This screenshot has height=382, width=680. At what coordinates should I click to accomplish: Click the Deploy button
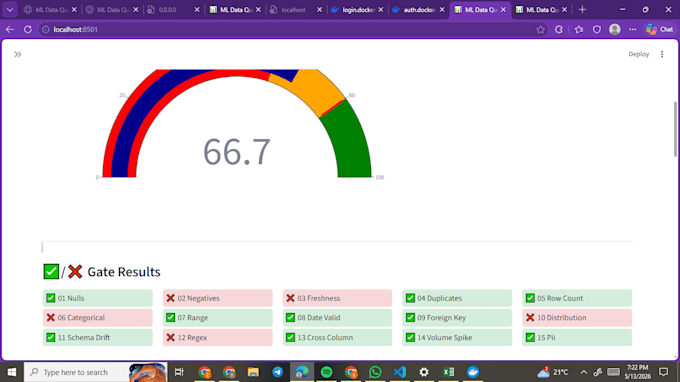coord(638,54)
